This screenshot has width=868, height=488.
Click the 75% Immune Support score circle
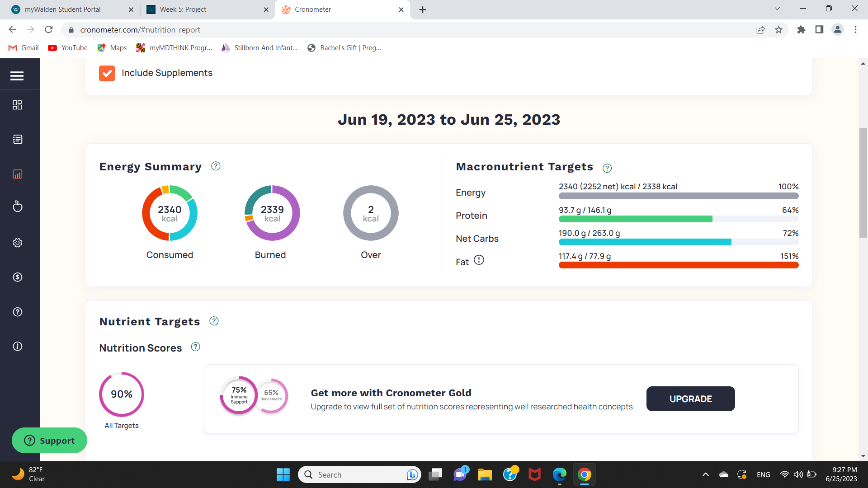pos(239,395)
